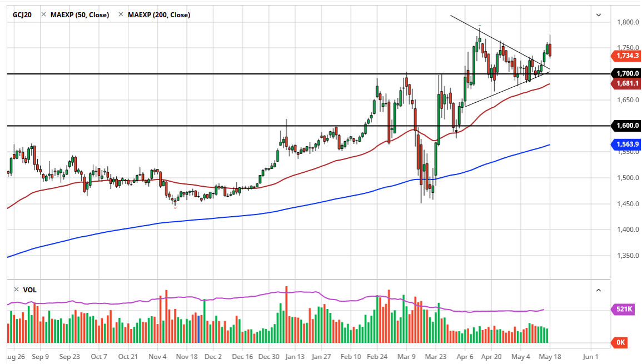Click the 1,800.0 price axis label
The height and width of the screenshot is (364, 642).
(x=628, y=22)
